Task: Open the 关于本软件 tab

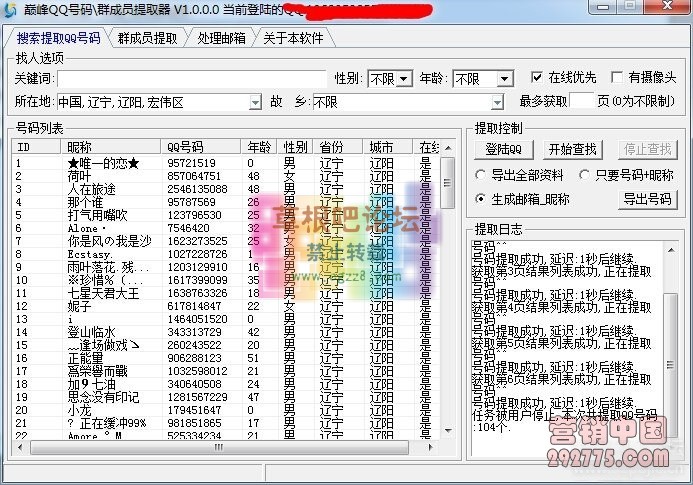Action: click(293, 38)
